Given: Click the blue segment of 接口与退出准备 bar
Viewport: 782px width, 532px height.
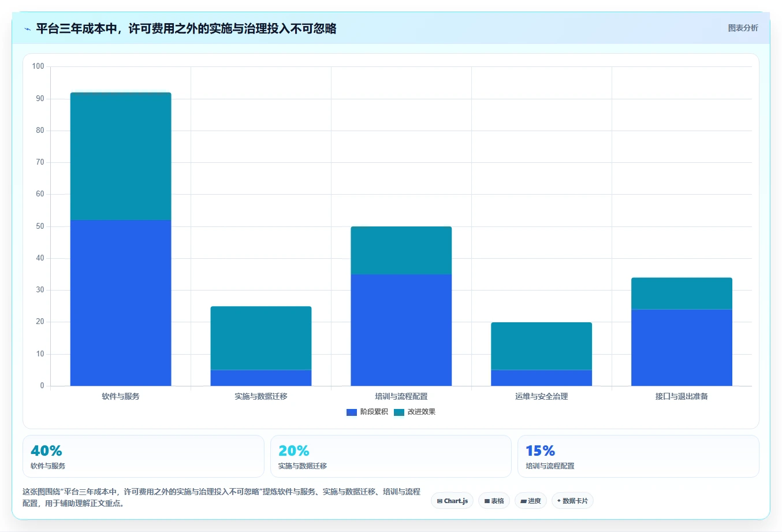Looking at the screenshot, I should point(682,348).
